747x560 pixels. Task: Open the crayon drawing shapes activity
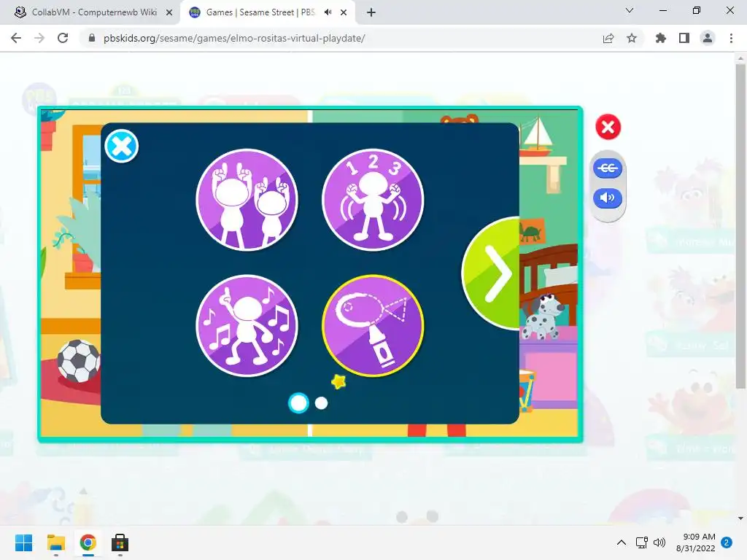tap(373, 326)
